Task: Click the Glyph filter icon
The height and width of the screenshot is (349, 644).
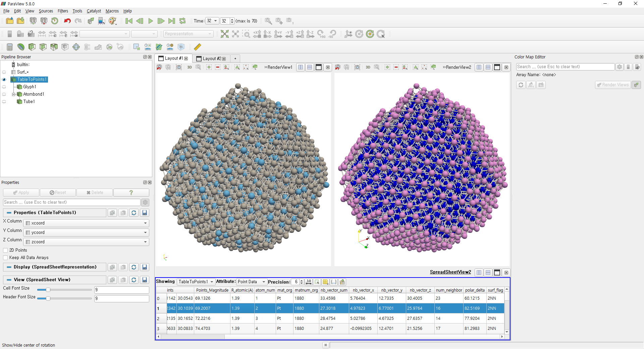Action: tap(76, 47)
